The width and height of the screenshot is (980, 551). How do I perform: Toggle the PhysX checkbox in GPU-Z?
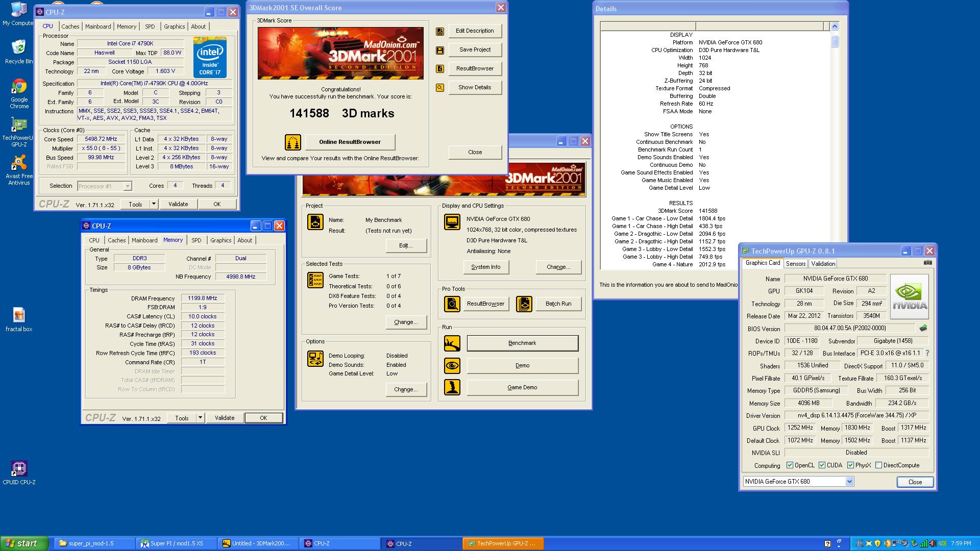[x=850, y=465]
